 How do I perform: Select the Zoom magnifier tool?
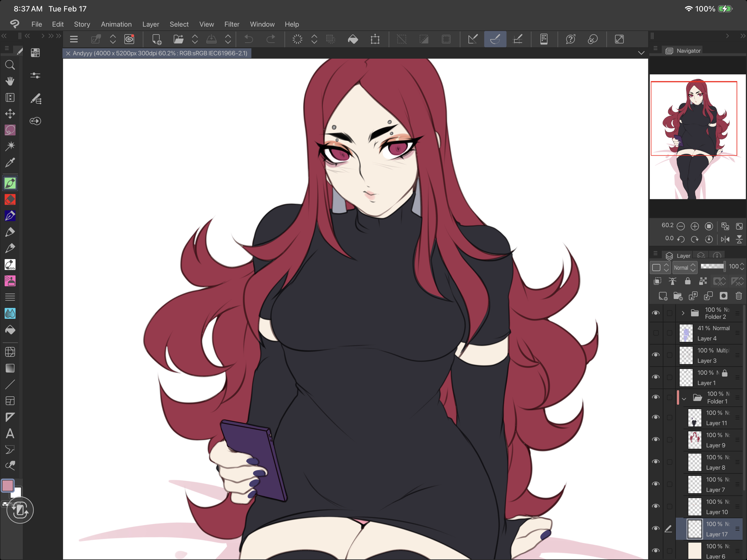pos(10,65)
